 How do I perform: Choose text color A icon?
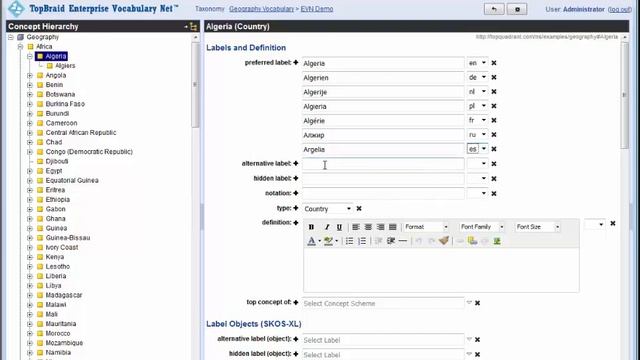click(311, 241)
